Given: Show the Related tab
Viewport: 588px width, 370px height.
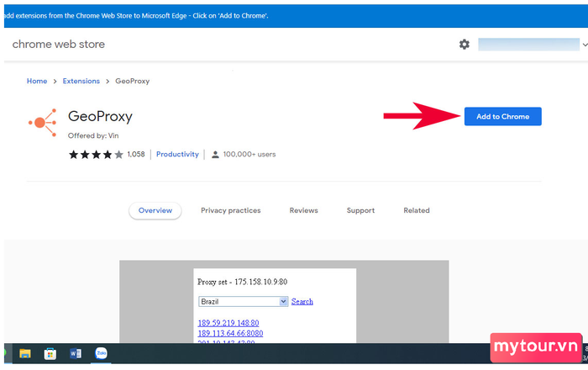Looking at the screenshot, I should 417,210.
